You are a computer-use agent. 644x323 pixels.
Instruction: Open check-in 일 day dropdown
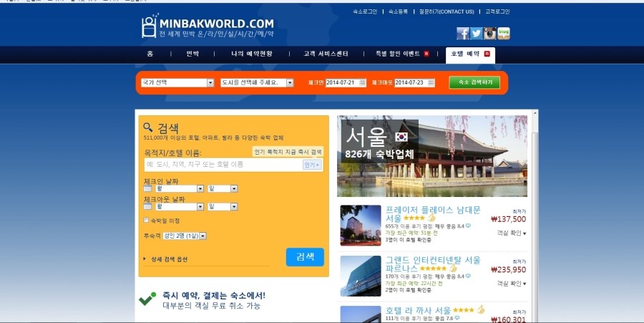[x=223, y=188]
